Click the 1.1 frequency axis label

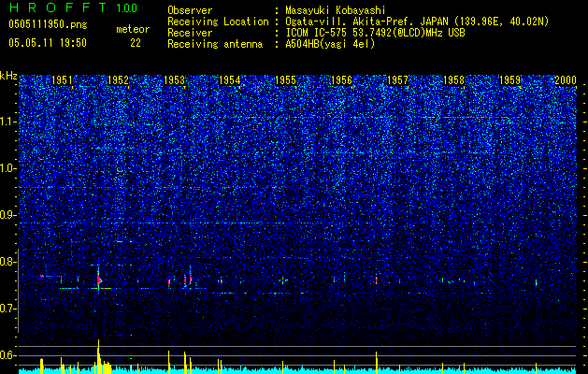[x=7, y=122]
